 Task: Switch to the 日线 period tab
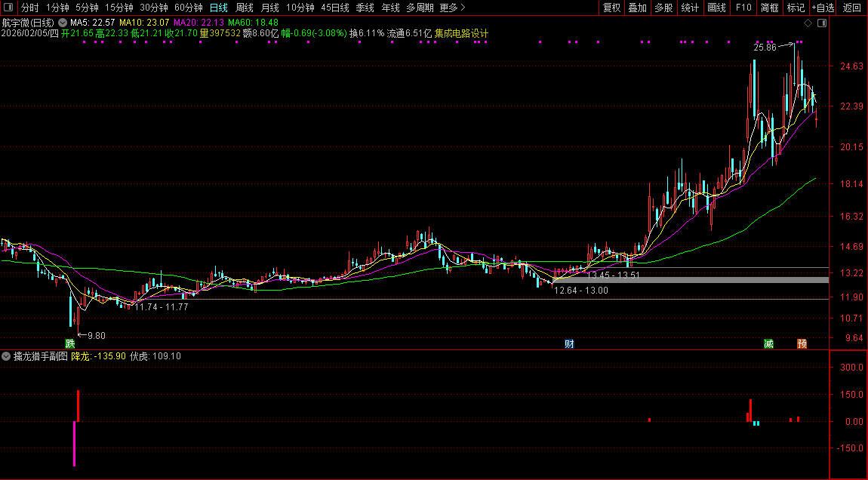pyautogui.click(x=218, y=8)
